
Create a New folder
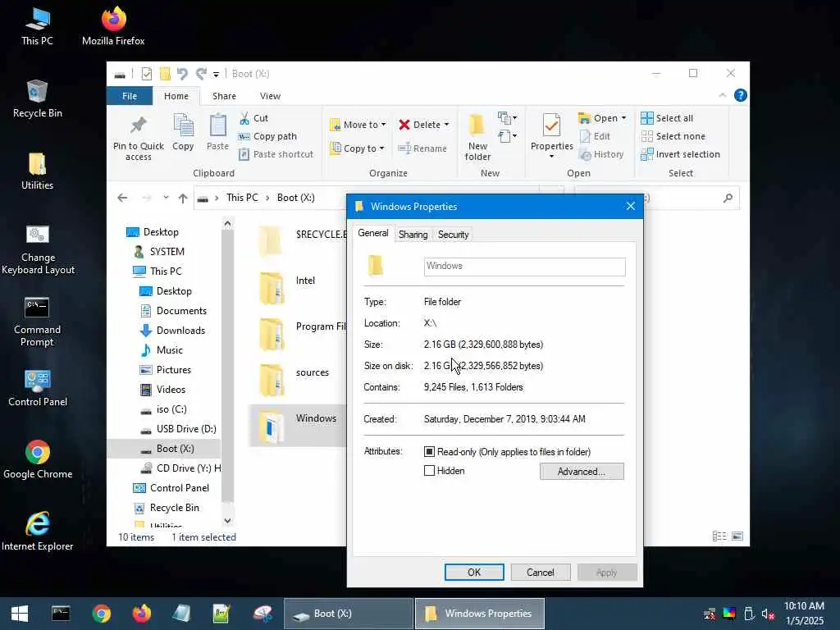pos(477,138)
